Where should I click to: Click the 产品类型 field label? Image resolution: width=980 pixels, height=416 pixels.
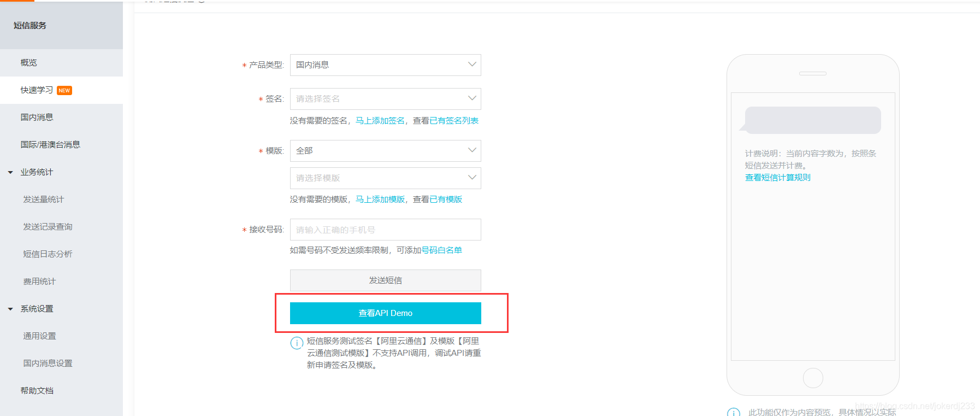(x=267, y=65)
